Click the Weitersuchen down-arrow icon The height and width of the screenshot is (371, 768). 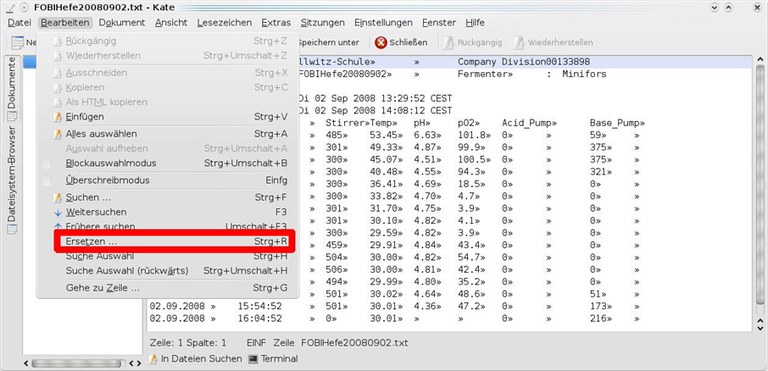pyautogui.click(x=58, y=212)
